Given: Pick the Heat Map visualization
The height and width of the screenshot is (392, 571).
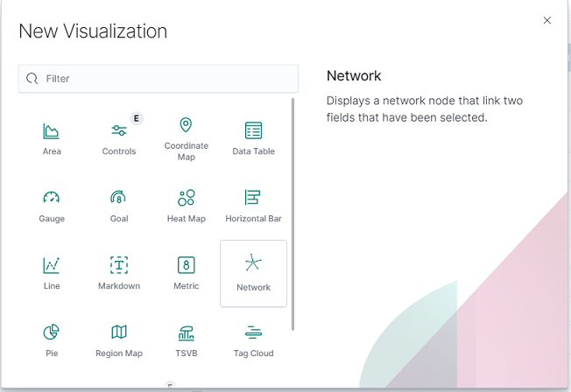Looking at the screenshot, I should pyautogui.click(x=186, y=206).
